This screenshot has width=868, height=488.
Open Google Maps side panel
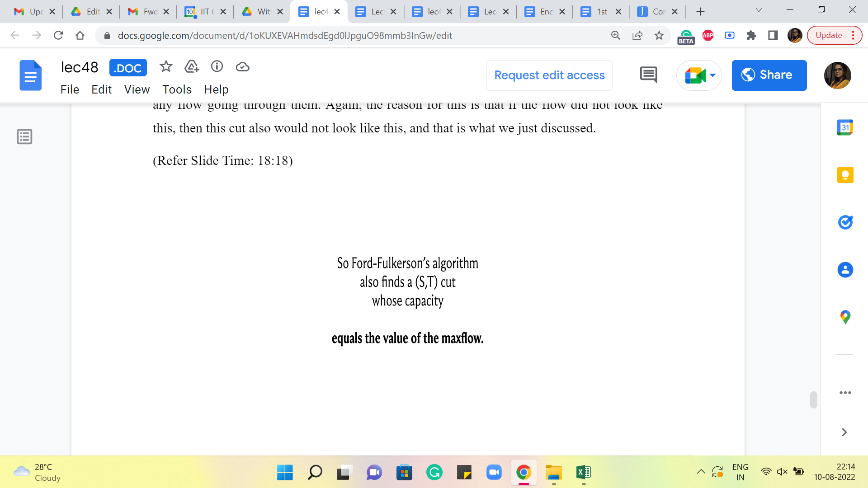pyautogui.click(x=845, y=317)
